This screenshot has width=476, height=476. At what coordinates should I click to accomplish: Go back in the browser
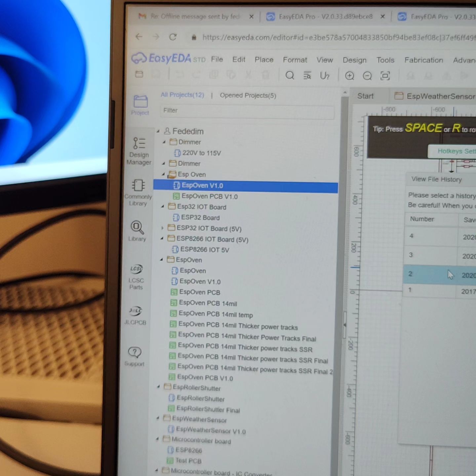(x=139, y=37)
